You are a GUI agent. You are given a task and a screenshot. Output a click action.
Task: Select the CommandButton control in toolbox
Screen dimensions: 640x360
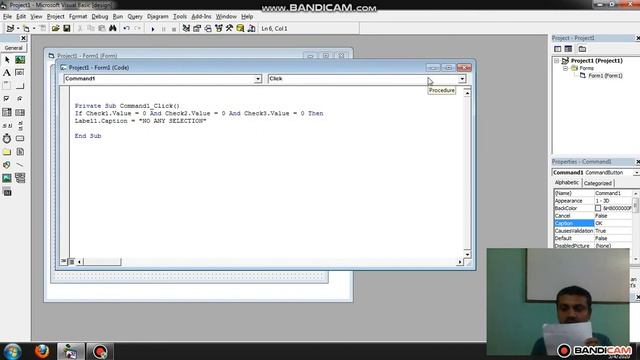(x=20, y=86)
